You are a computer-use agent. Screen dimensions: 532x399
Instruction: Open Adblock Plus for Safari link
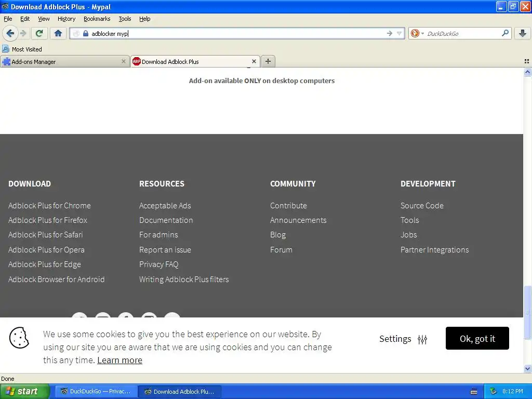[x=46, y=235]
